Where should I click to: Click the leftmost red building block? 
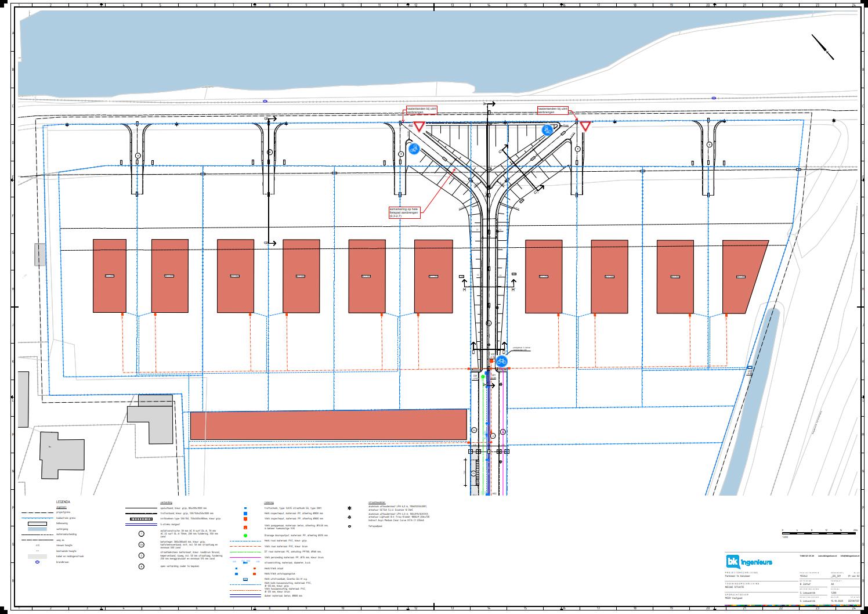click(x=110, y=276)
